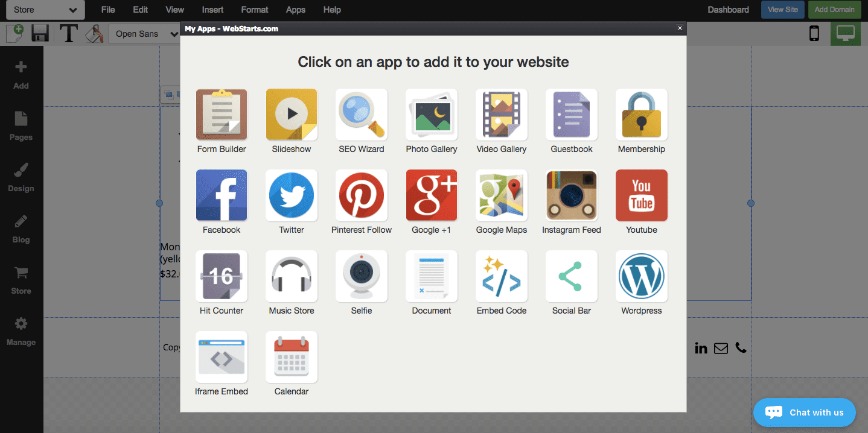
Task: Open the Design sidebar panel
Action: (x=21, y=177)
